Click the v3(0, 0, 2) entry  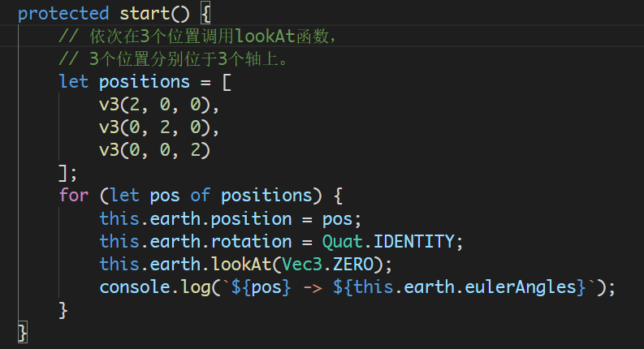pos(154,151)
